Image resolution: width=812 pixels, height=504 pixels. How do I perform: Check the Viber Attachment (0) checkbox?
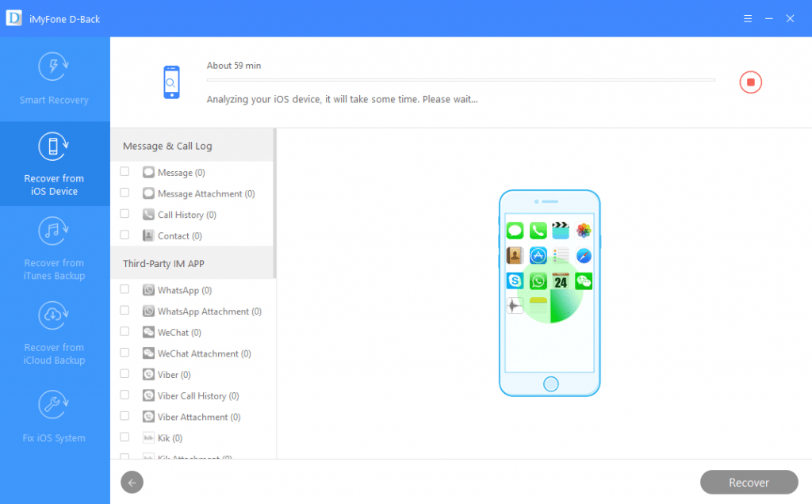(x=124, y=416)
